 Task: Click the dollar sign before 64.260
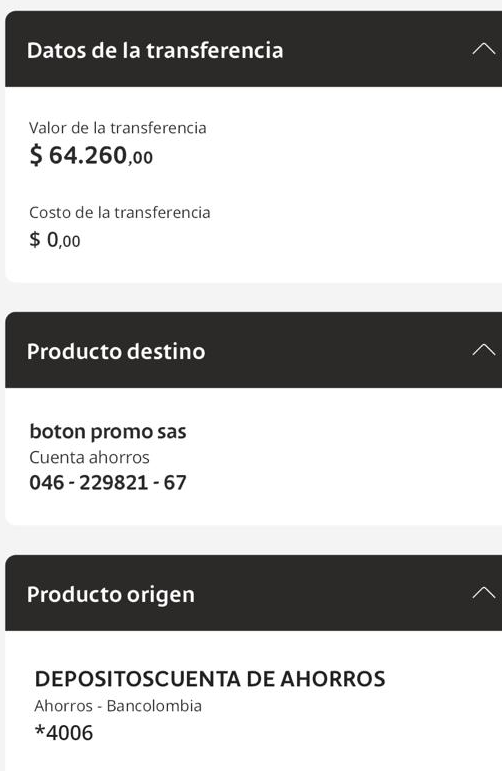click(36, 156)
